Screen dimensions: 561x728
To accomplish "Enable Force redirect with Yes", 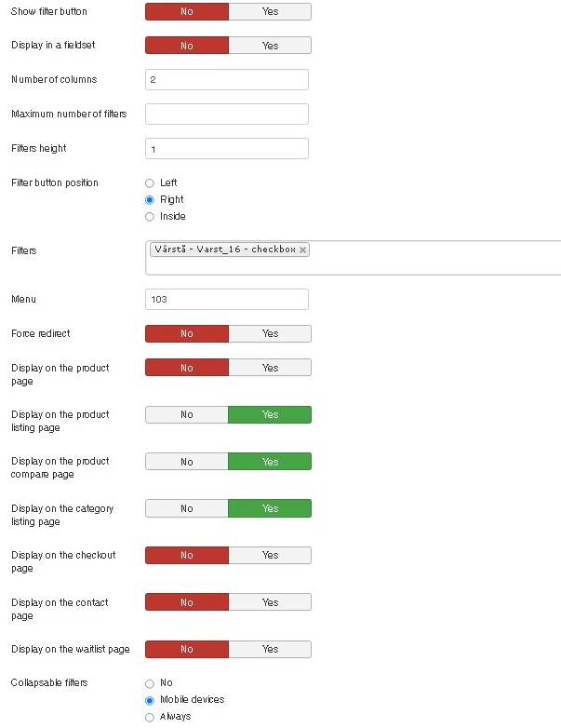I will point(270,334).
